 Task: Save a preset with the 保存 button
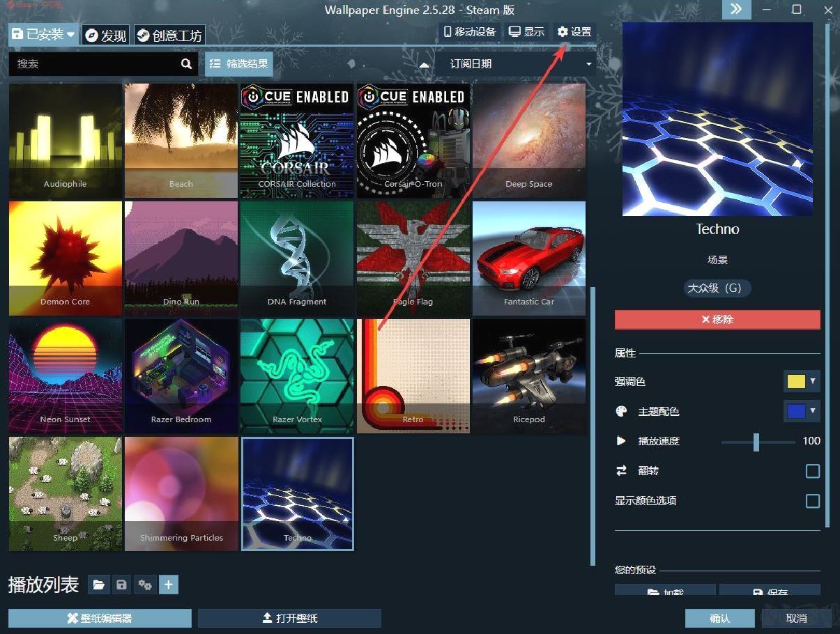point(770,590)
